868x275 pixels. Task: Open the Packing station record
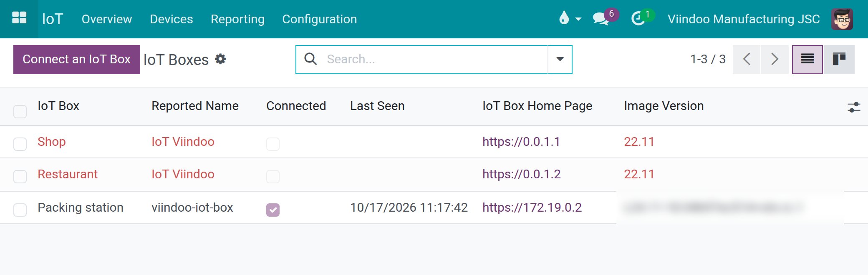coord(81,208)
